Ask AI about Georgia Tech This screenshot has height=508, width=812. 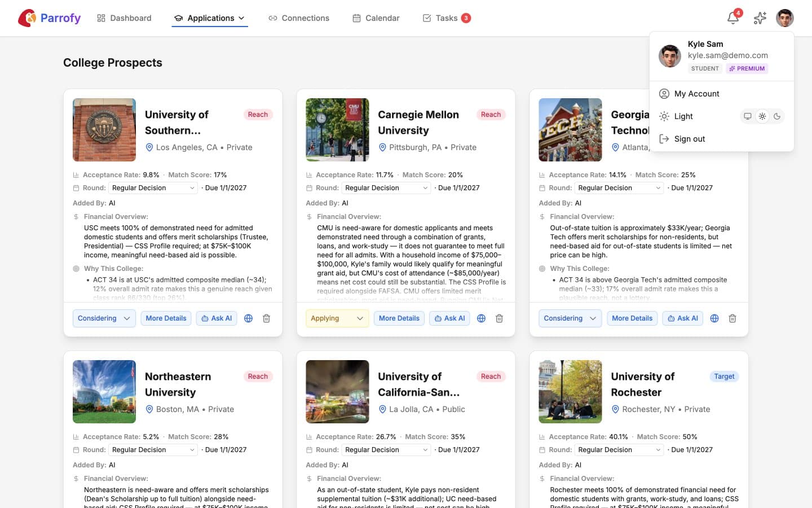click(683, 318)
